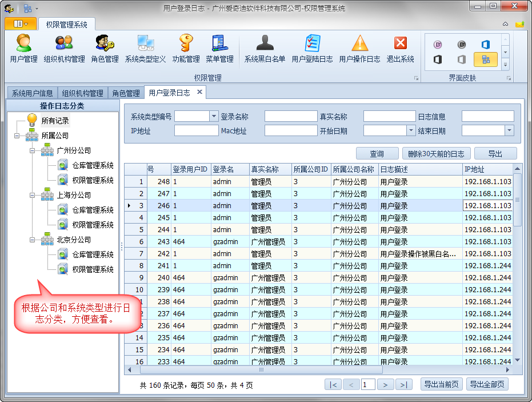Click the application menu button in orange
532x402 pixels.
[x=21, y=23]
